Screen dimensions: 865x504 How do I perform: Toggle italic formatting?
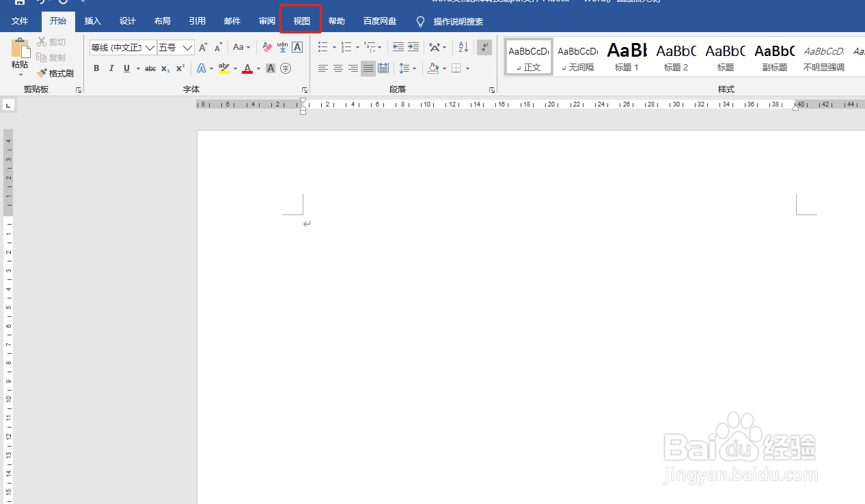[111, 68]
